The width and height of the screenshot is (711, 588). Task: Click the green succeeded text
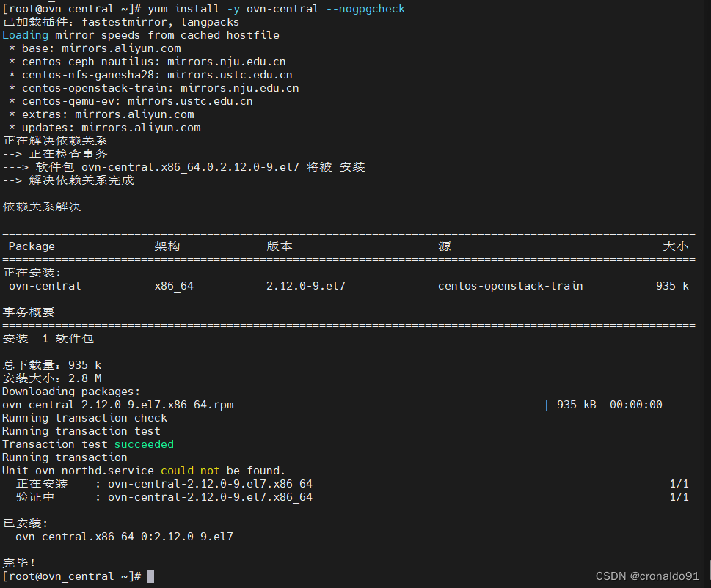[x=144, y=444]
